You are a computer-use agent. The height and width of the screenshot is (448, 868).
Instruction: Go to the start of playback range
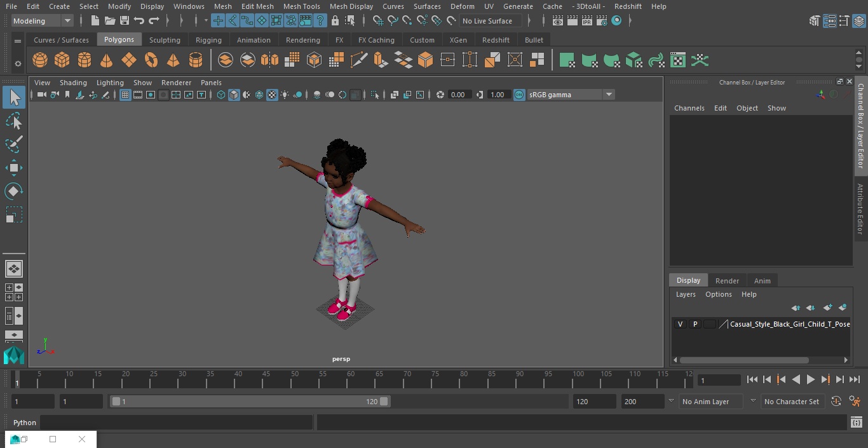pos(752,379)
